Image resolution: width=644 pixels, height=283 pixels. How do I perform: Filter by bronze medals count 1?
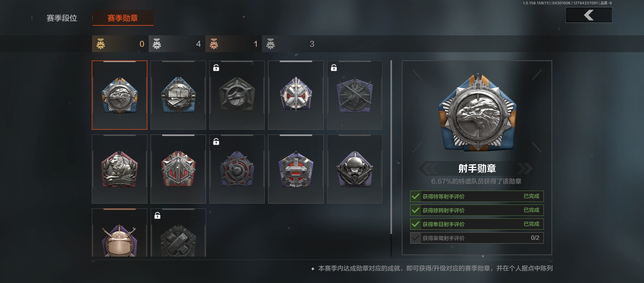(x=234, y=44)
